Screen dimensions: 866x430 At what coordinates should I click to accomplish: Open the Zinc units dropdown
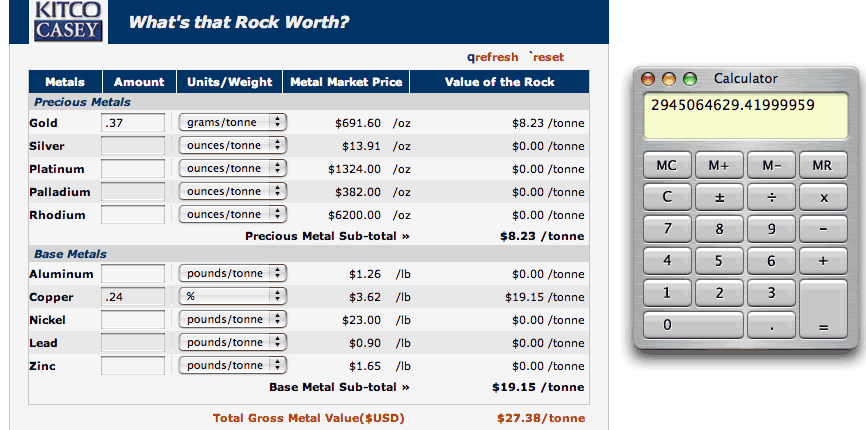(x=233, y=365)
